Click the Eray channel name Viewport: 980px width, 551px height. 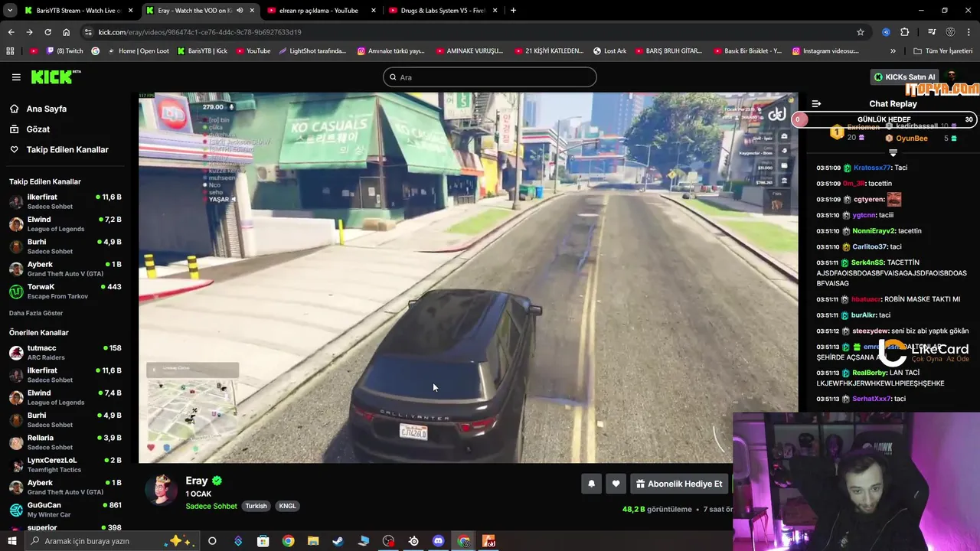[197, 481]
